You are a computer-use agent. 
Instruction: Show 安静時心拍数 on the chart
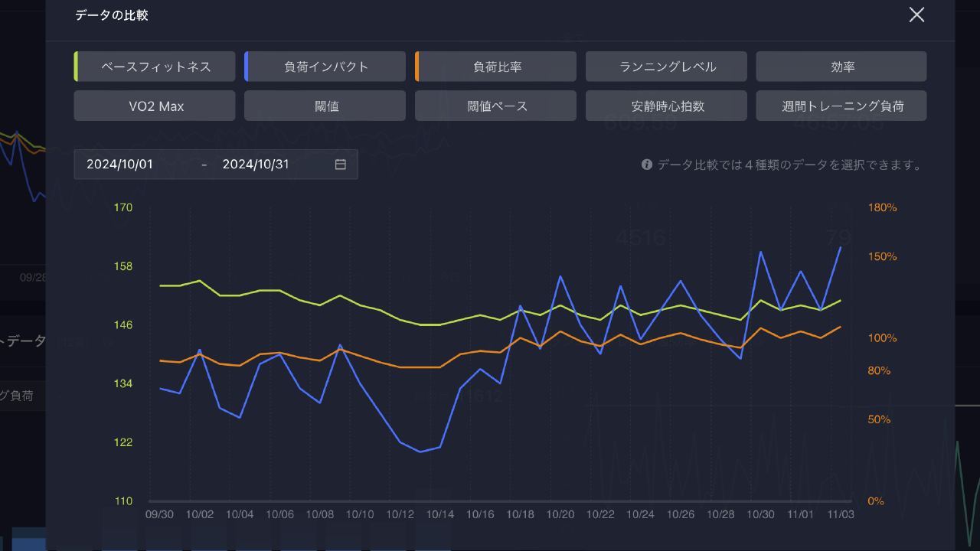pos(666,106)
